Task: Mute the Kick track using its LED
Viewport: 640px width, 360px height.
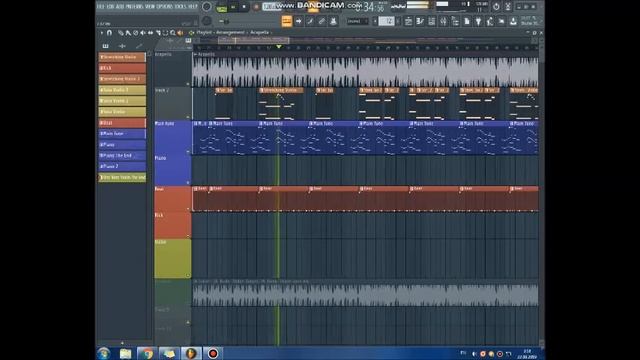Action: (188, 236)
